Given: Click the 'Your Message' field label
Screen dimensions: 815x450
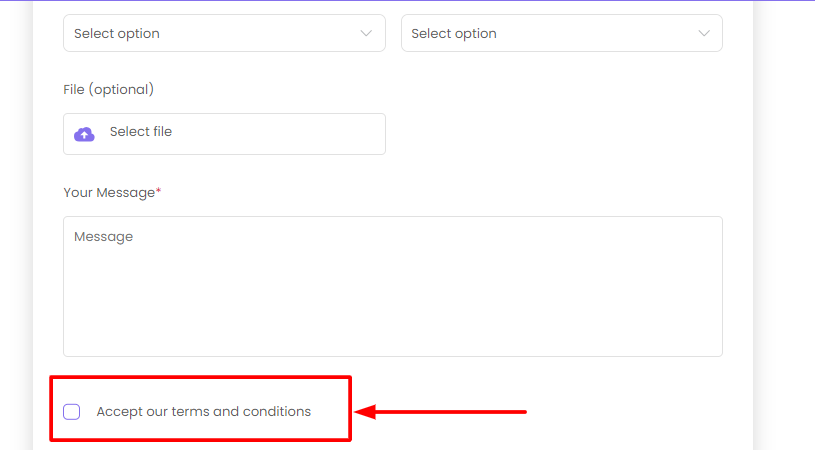Looking at the screenshot, I should click(109, 193).
